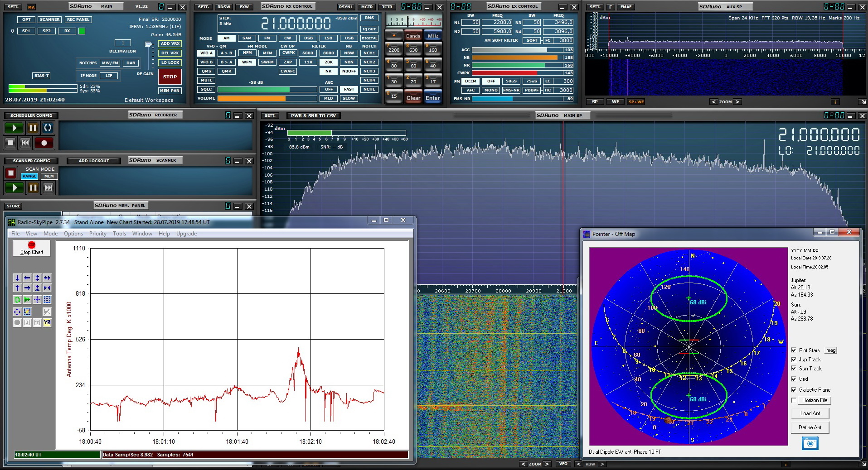Image resolution: width=868 pixels, height=470 pixels.
Task: Rewind the Recorder to the start
Action: point(25,143)
